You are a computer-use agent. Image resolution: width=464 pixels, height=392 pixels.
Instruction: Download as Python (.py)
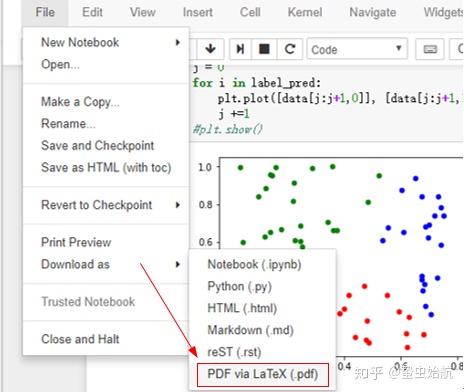(x=263, y=286)
